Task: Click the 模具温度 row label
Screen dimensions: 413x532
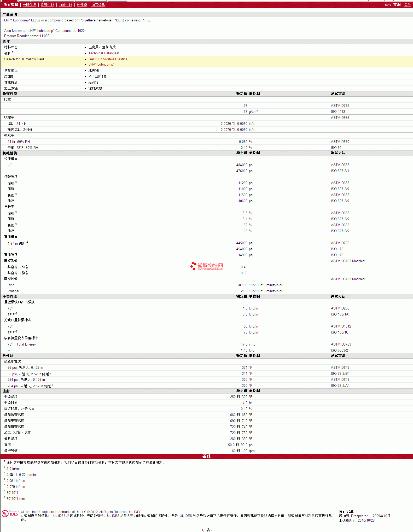Action: click(x=11, y=439)
